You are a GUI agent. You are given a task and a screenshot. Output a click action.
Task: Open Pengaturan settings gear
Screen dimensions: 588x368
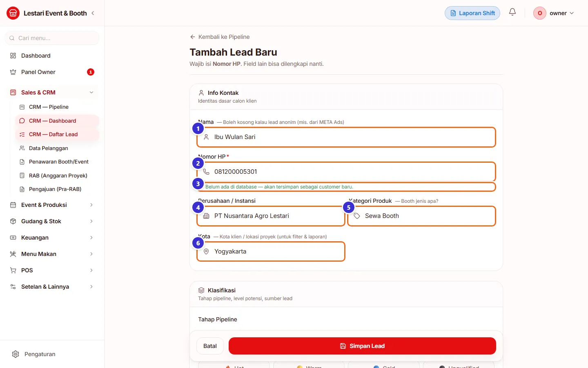pyautogui.click(x=16, y=354)
